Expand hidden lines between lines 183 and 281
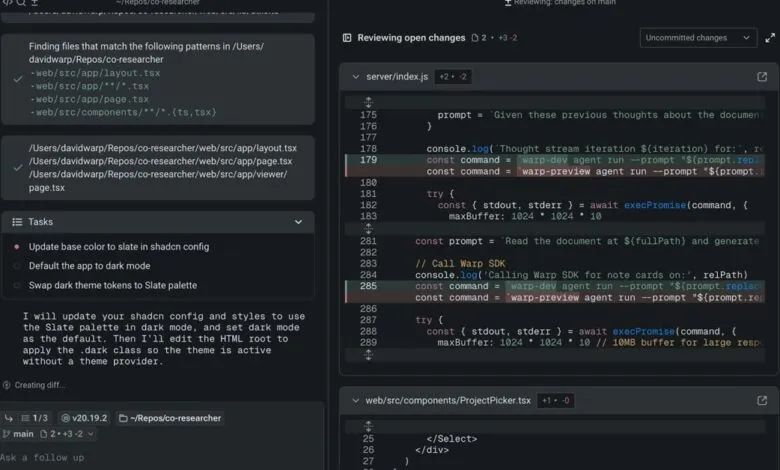 click(x=369, y=229)
